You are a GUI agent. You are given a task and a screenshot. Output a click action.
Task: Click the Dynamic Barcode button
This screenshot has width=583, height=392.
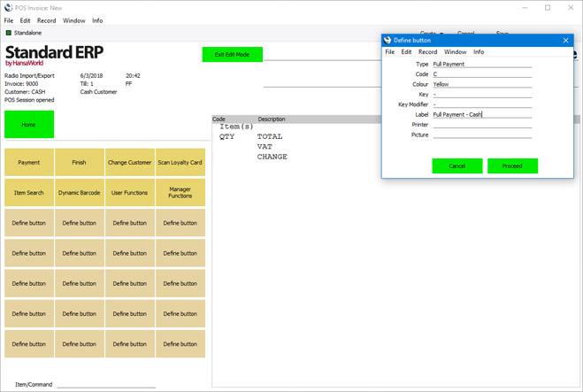80,192
